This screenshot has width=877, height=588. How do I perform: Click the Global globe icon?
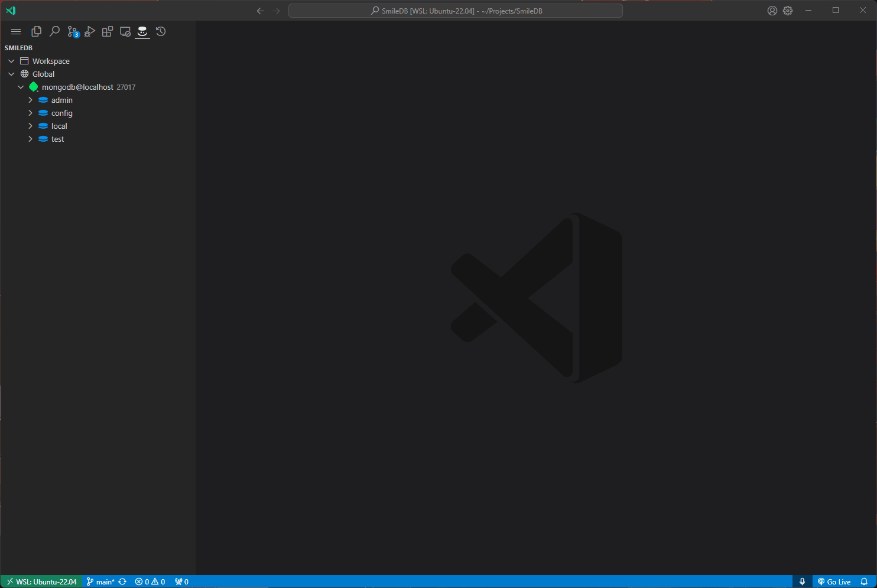click(24, 74)
